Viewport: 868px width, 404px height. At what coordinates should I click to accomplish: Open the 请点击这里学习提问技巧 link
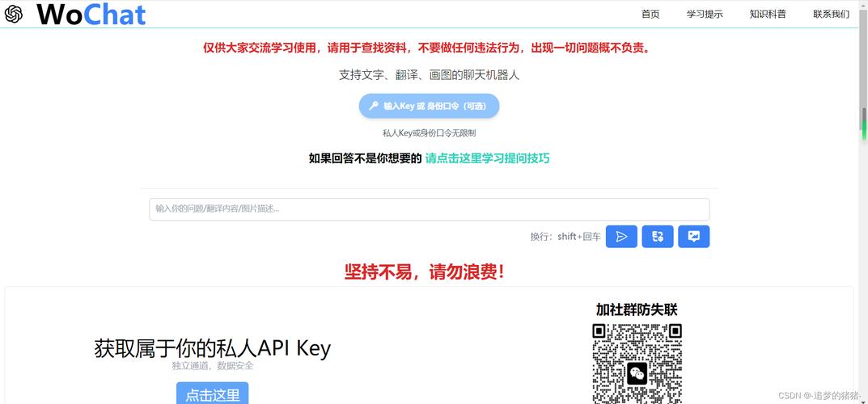tap(487, 158)
